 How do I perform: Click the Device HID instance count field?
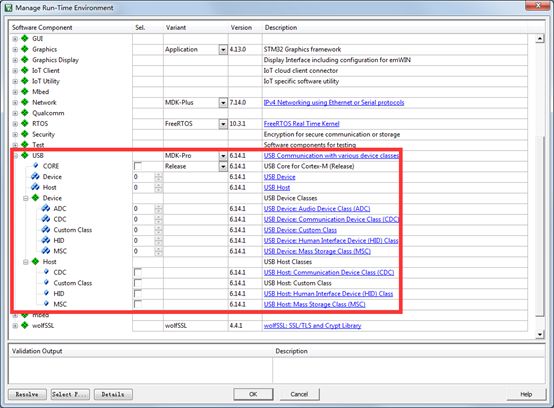tap(144, 241)
